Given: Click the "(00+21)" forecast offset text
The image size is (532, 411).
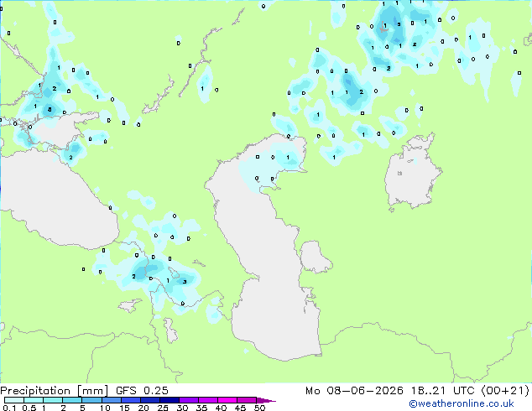Looking at the screenshot, I should (x=505, y=391).
